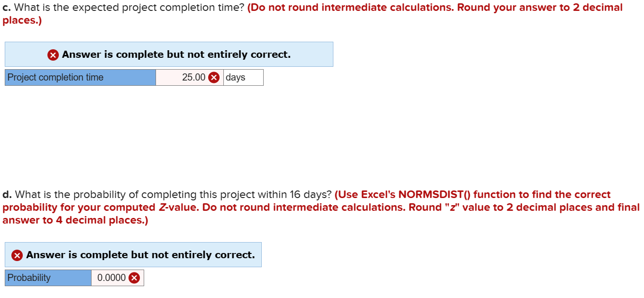Click the red error icon beside 0.0000
Image resolution: width=644 pixels, height=298 pixels.
pyautogui.click(x=134, y=278)
